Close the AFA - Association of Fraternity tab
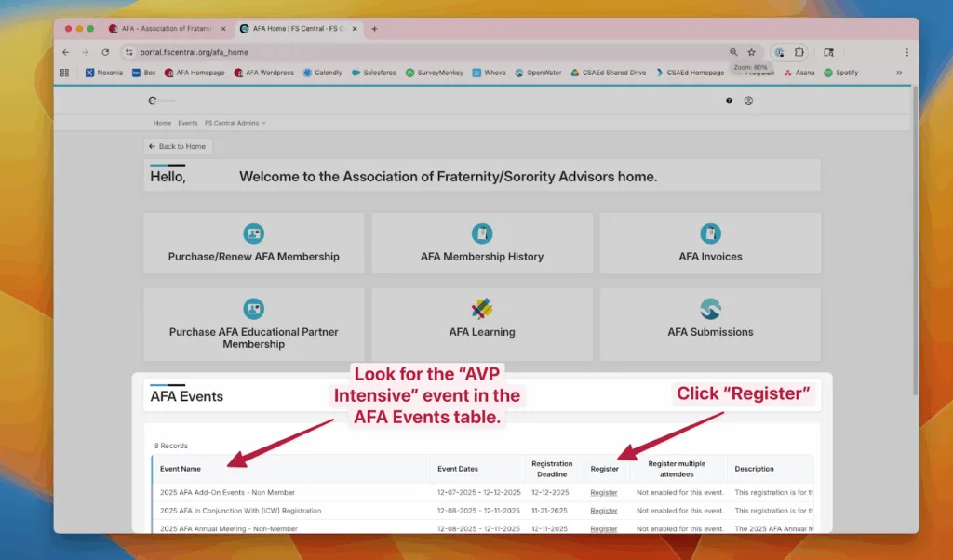 (x=223, y=29)
